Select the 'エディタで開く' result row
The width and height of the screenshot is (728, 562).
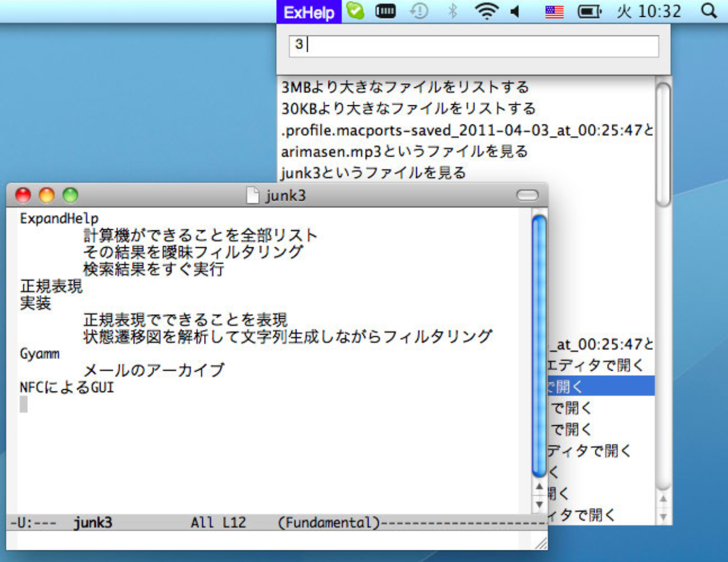click(597, 365)
